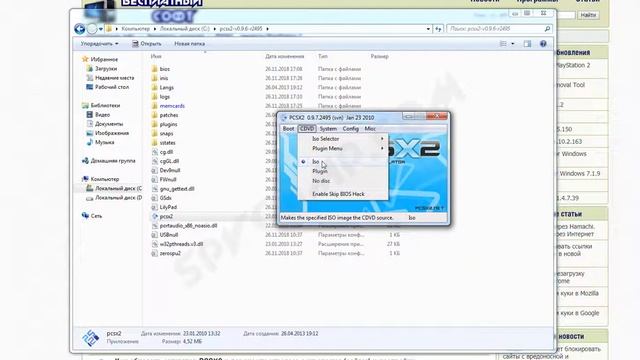
Task: Click the plugins folder icon
Action: pos(154,124)
